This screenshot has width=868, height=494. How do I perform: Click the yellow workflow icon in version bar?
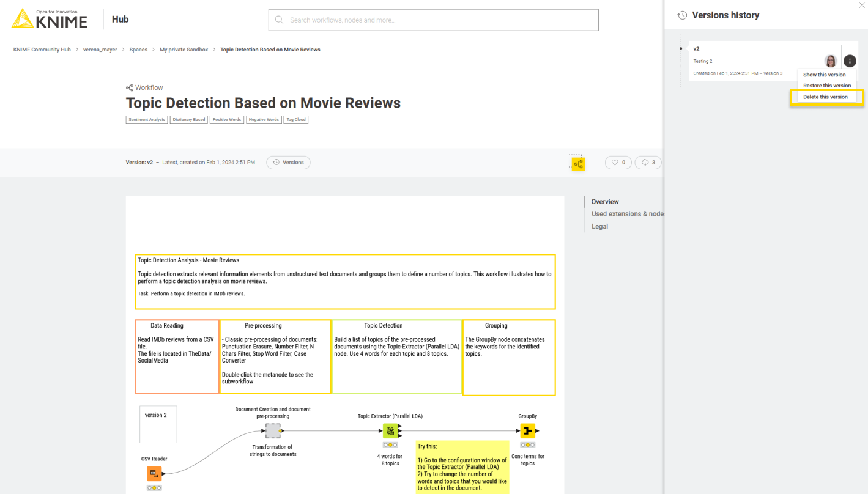click(x=578, y=164)
